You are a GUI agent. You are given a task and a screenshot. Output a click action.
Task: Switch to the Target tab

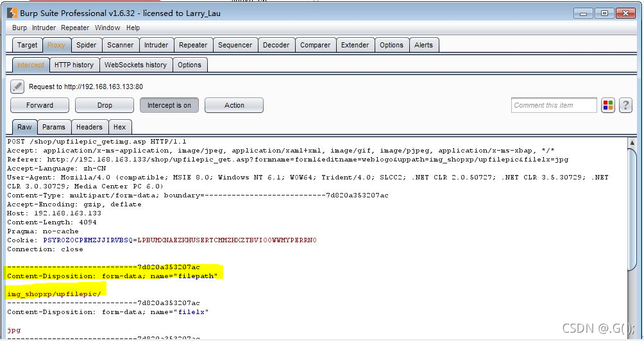27,45
